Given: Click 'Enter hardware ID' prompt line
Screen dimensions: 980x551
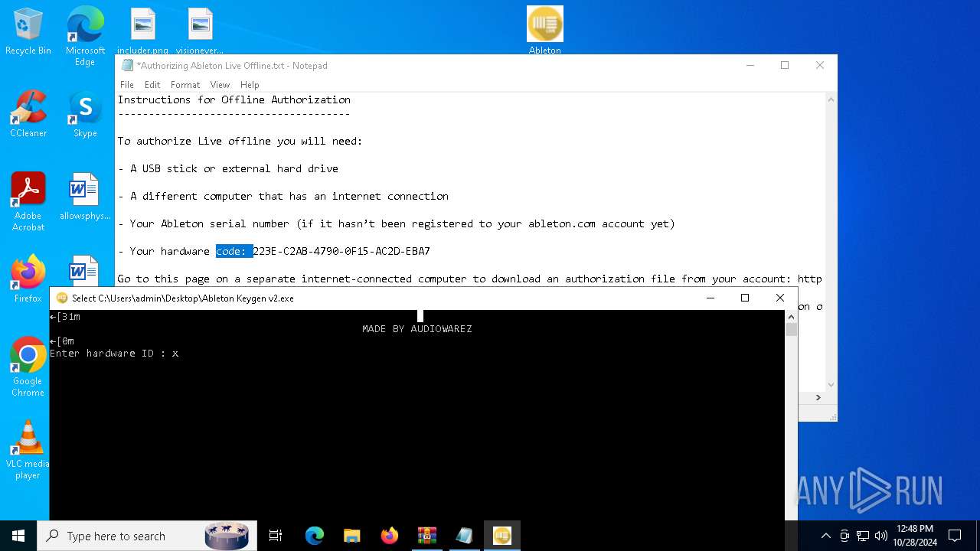Looking at the screenshot, I should pos(114,354).
